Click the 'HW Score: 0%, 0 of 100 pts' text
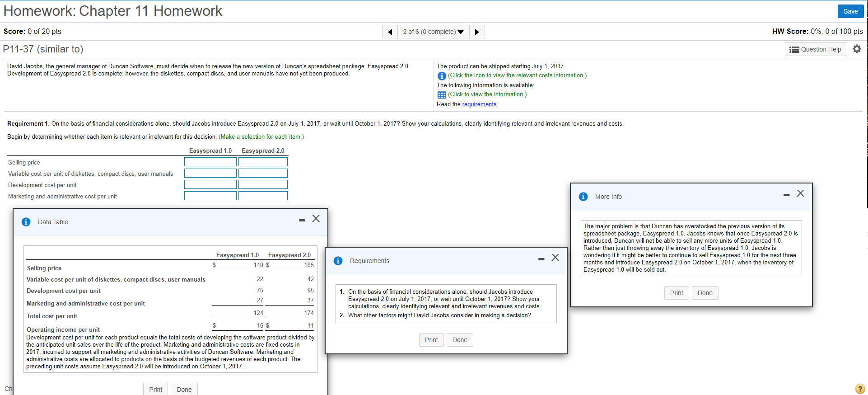 point(817,31)
